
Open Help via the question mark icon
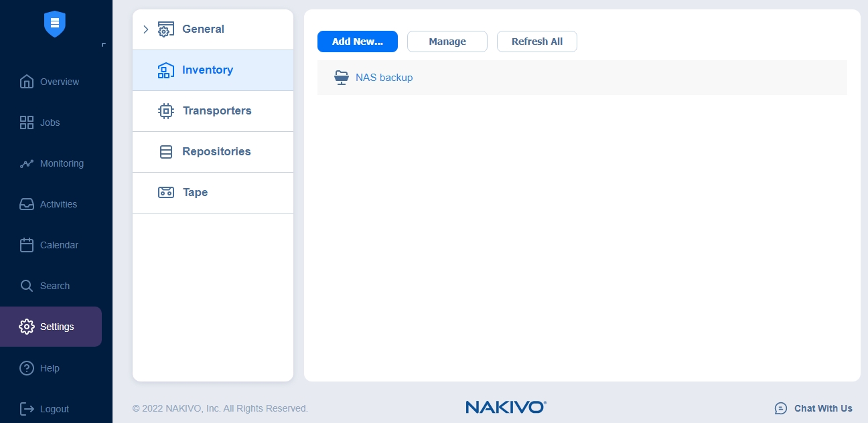pyautogui.click(x=27, y=368)
